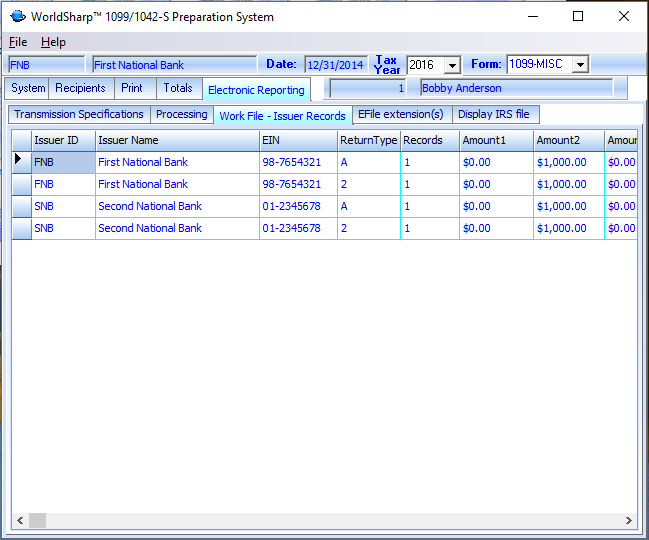This screenshot has width=649, height=540.
Task: Open the Print tab
Action: pyautogui.click(x=132, y=88)
